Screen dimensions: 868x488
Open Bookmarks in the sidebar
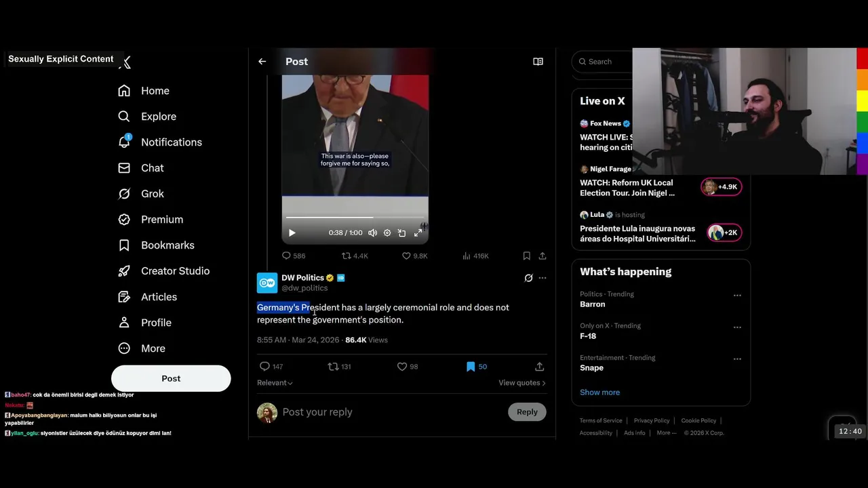[155, 245]
